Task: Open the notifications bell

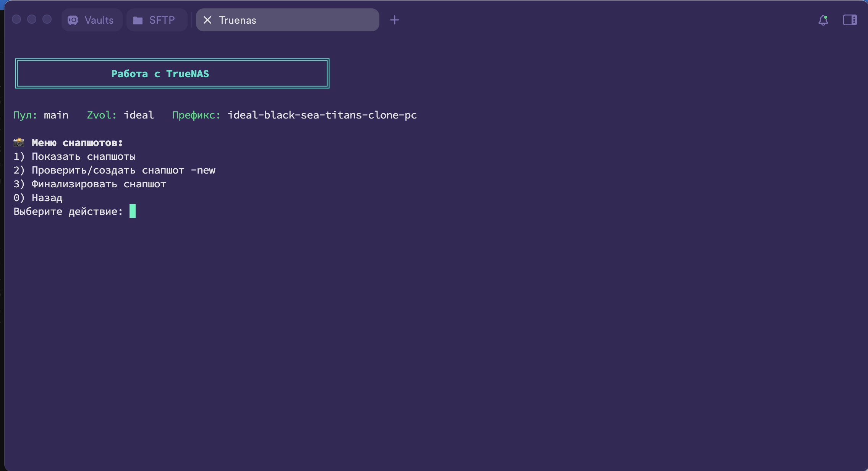Action: pyautogui.click(x=823, y=20)
